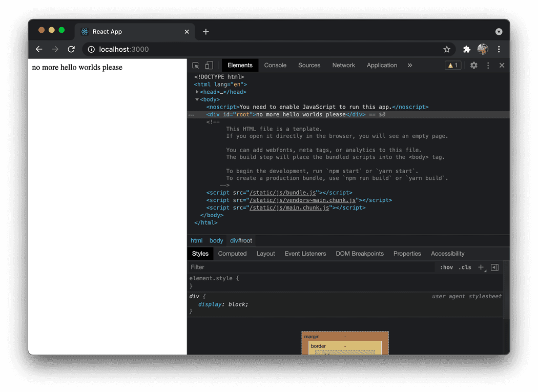Open the browser extensions puzzle icon

click(467, 49)
